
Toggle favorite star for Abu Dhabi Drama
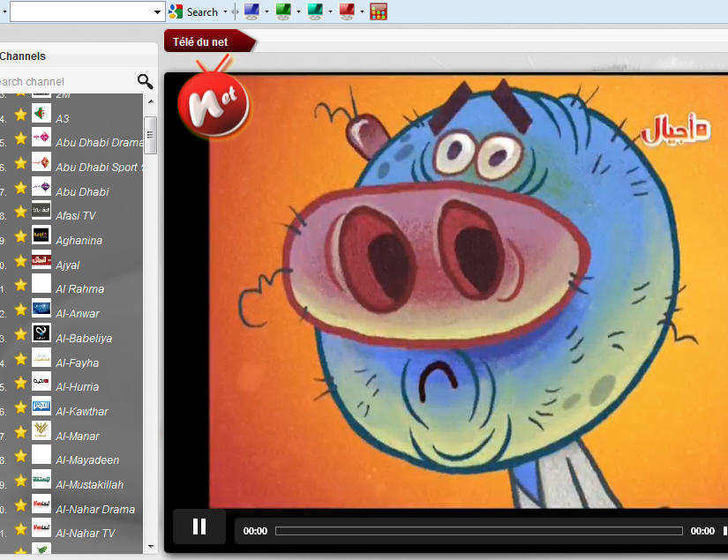[20, 138]
